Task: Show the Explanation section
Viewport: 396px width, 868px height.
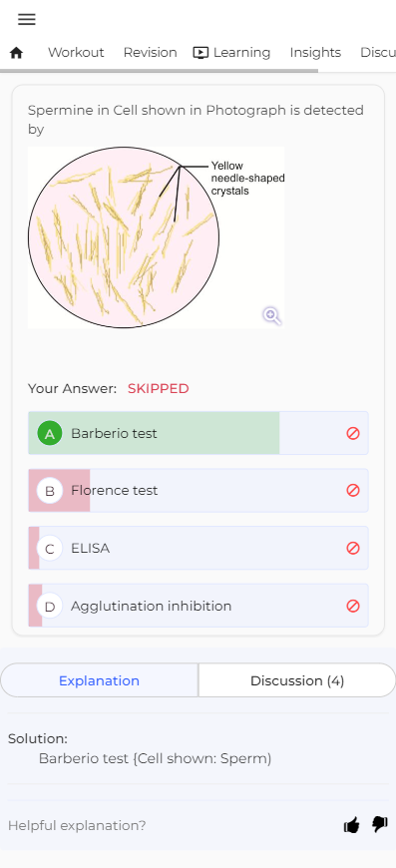Action: 99,680
